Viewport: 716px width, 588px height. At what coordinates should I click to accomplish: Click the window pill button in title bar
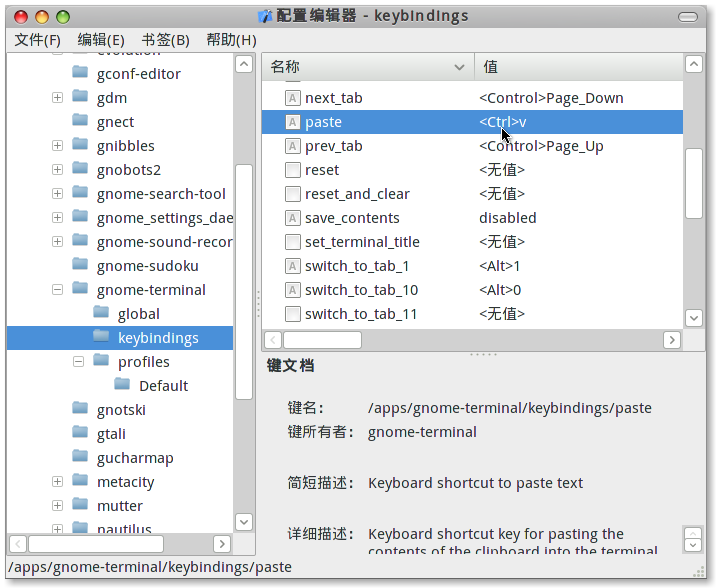pos(688,17)
